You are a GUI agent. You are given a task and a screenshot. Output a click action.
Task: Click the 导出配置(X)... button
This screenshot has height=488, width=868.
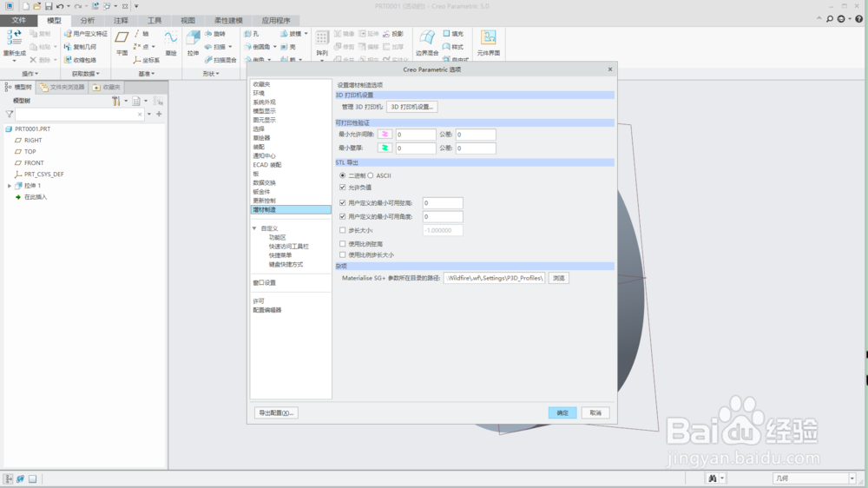(x=276, y=412)
